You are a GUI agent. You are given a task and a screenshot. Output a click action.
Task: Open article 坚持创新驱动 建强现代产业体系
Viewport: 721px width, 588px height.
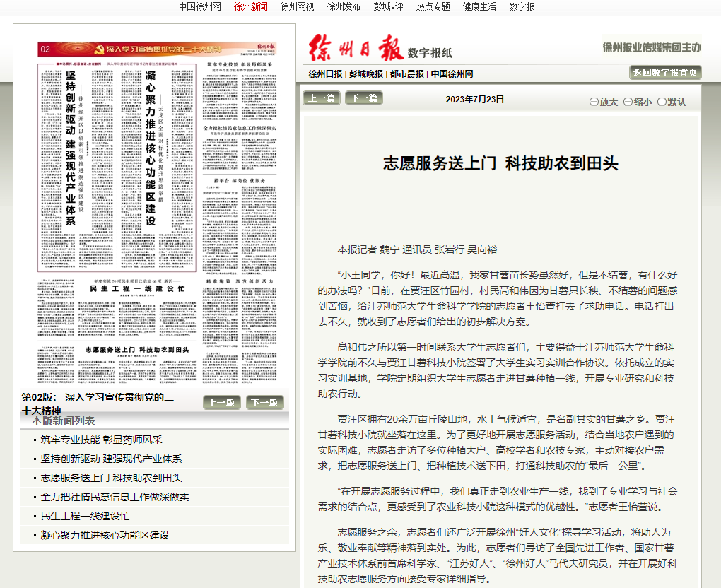point(111,459)
